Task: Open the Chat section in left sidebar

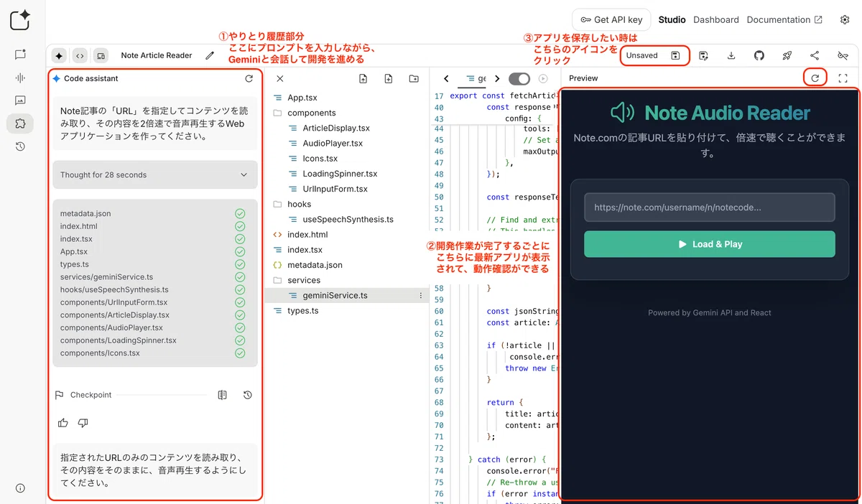Action: pos(20,55)
